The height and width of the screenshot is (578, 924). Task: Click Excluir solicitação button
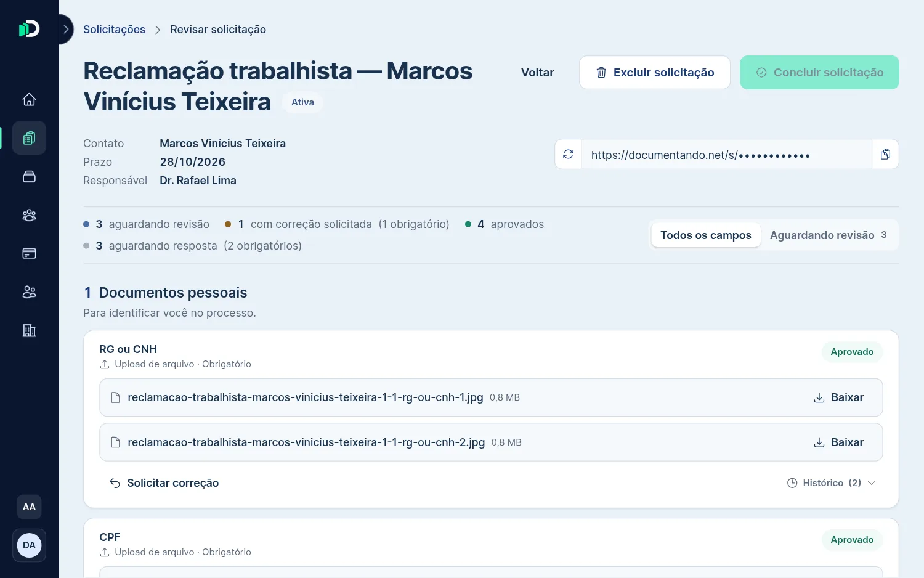655,73
